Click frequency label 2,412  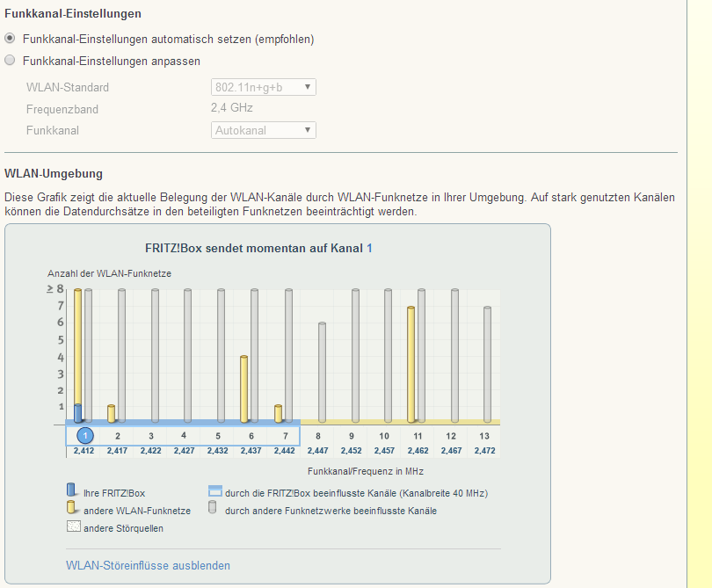(84, 451)
